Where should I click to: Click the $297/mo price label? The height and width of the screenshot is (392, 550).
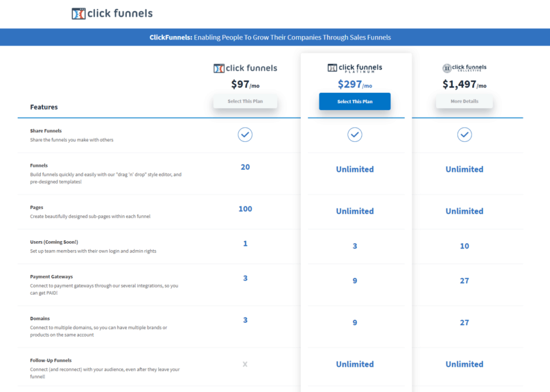tap(354, 84)
